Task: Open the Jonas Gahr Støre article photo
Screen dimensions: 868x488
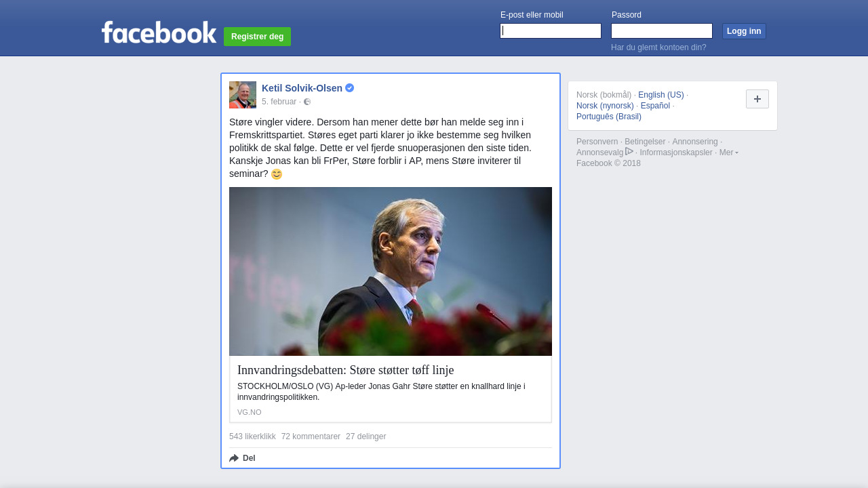Action: tap(391, 271)
